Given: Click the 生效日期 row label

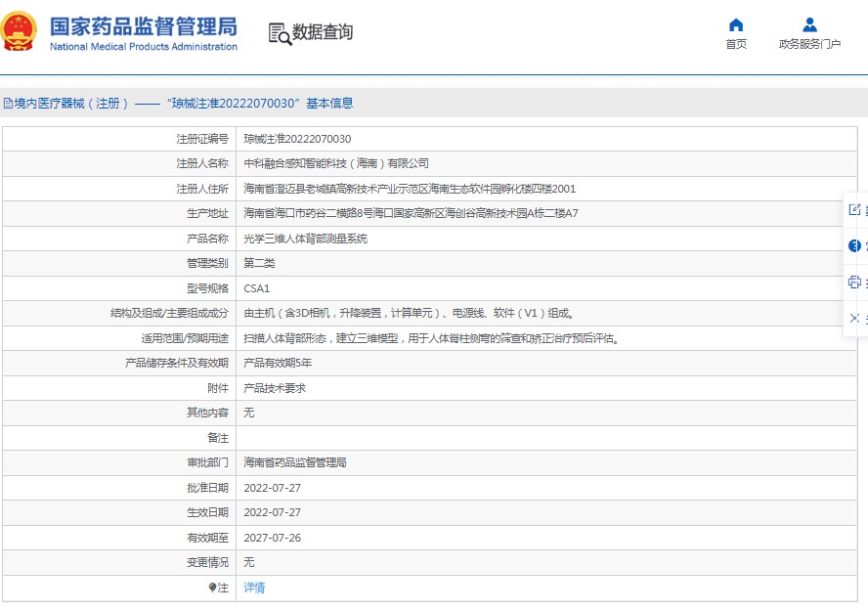Looking at the screenshot, I should tap(207, 512).
